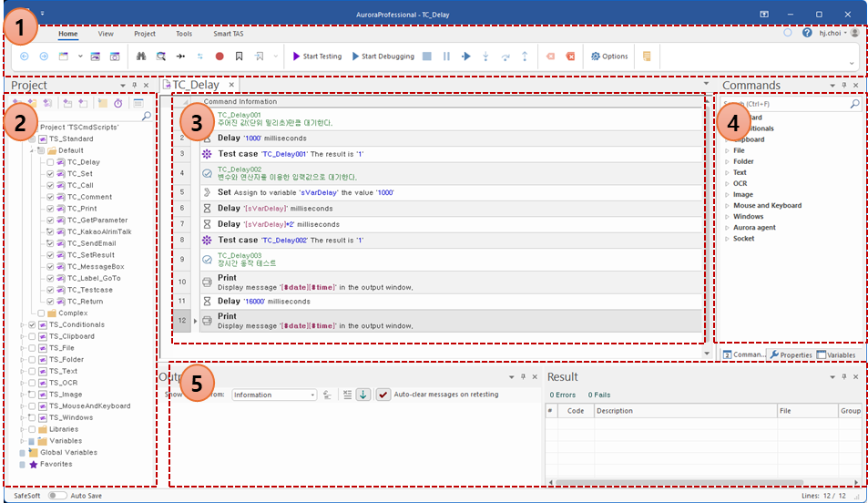Viewport: 868px width, 503px height.
Task: Click the clear list icon in Output panel
Action: [x=347, y=395]
